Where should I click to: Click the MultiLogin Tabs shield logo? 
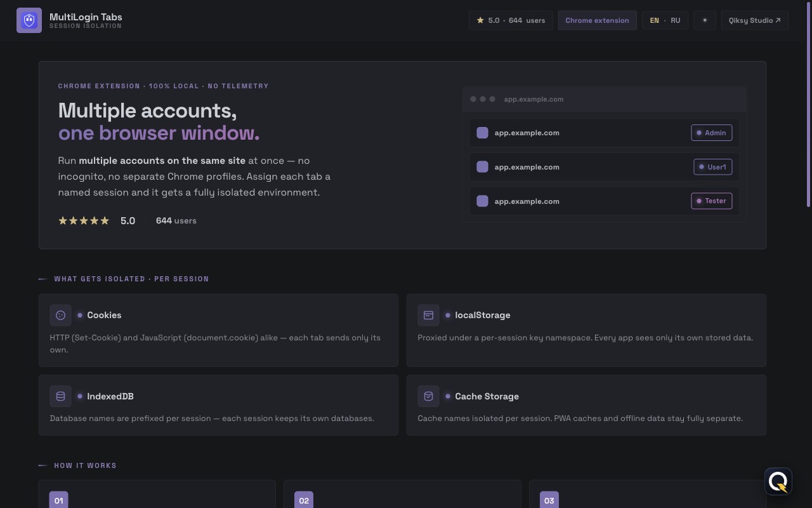coord(29,20)
